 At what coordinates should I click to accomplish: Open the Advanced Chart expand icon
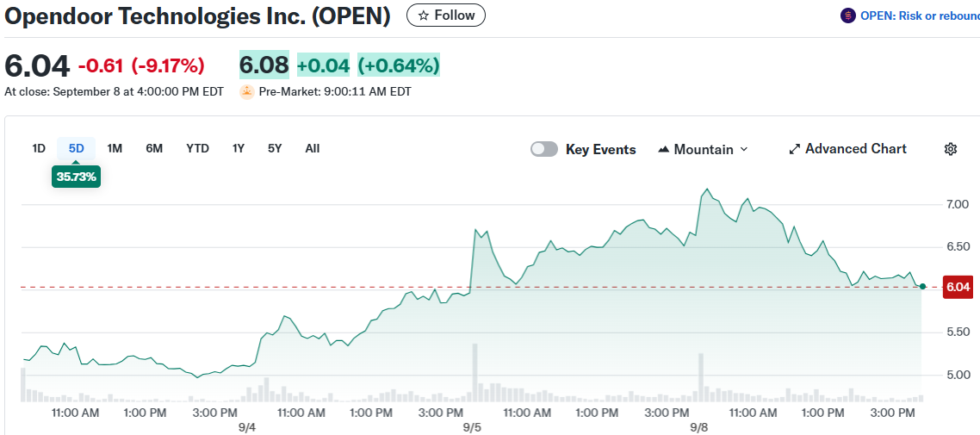click(x=795, y=149)
